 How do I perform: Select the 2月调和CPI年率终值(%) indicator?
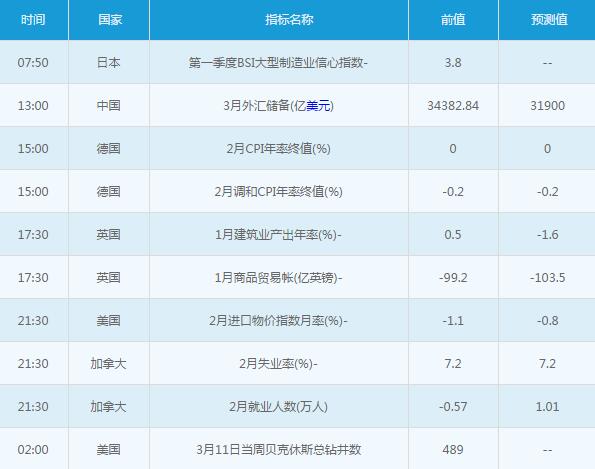pos(279,191)
